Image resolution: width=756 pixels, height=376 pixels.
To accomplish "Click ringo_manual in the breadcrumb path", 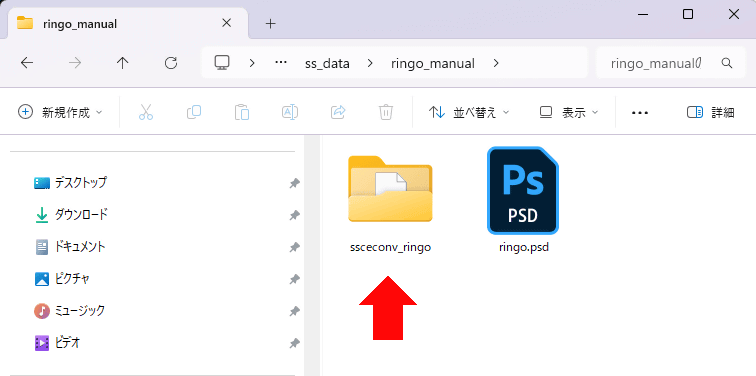I will 433,63.
